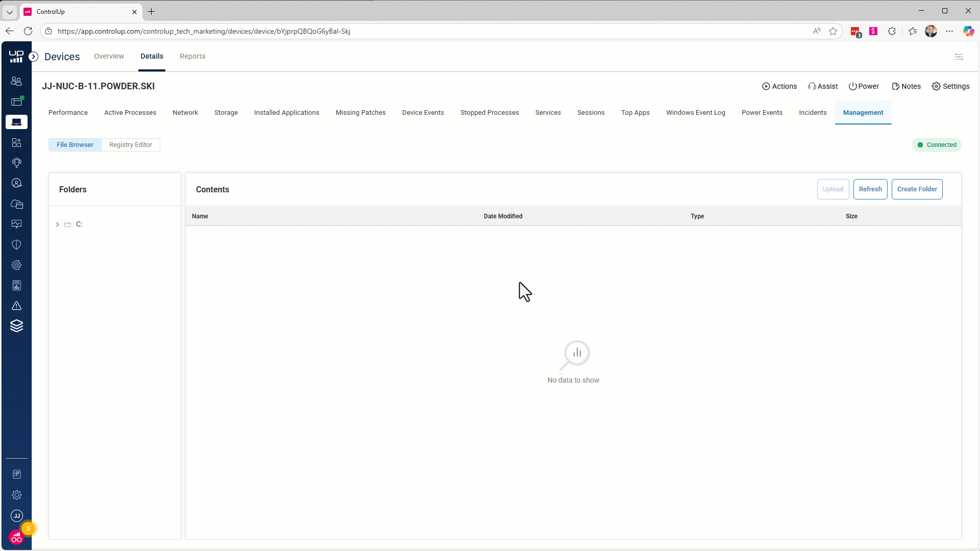Switch to the Registry Editor view

(x=130, y=145)
